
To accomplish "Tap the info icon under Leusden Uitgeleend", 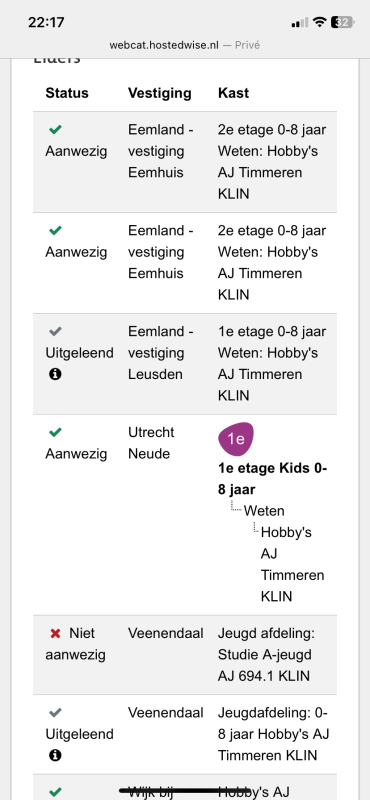I will pyautogui.click(x=55, y=374).
